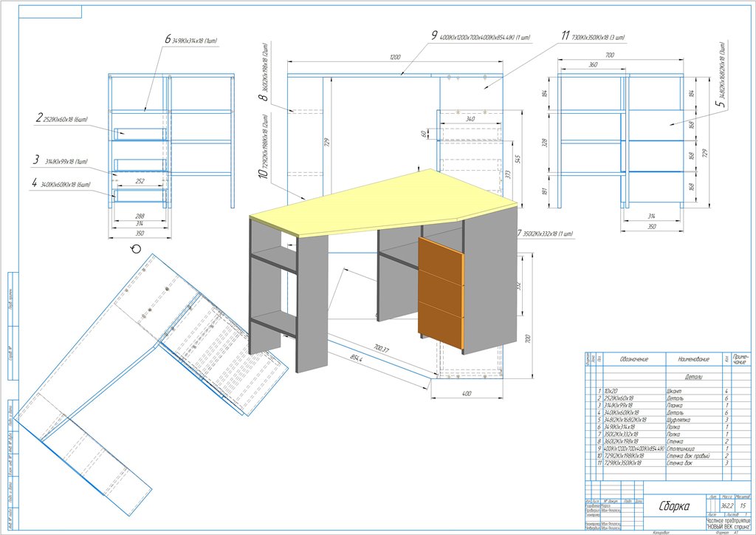This screenshot has width=756, height=535.
Task: Click the "Примечание" column header
Action: 740,359
